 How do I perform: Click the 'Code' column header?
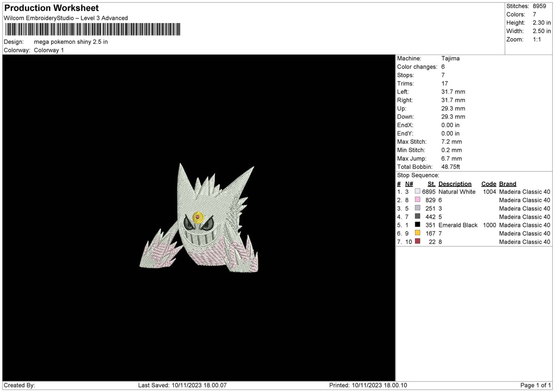point(488,184)
